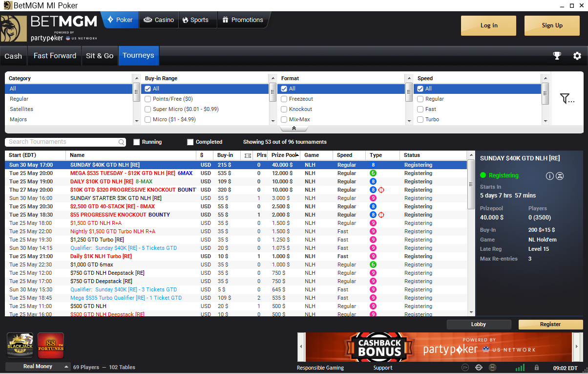Image resolution: width=588 pixels, height=374 pixels.
Task: Switch to the Fast Forward tab
Action: [x=55, y=56]
